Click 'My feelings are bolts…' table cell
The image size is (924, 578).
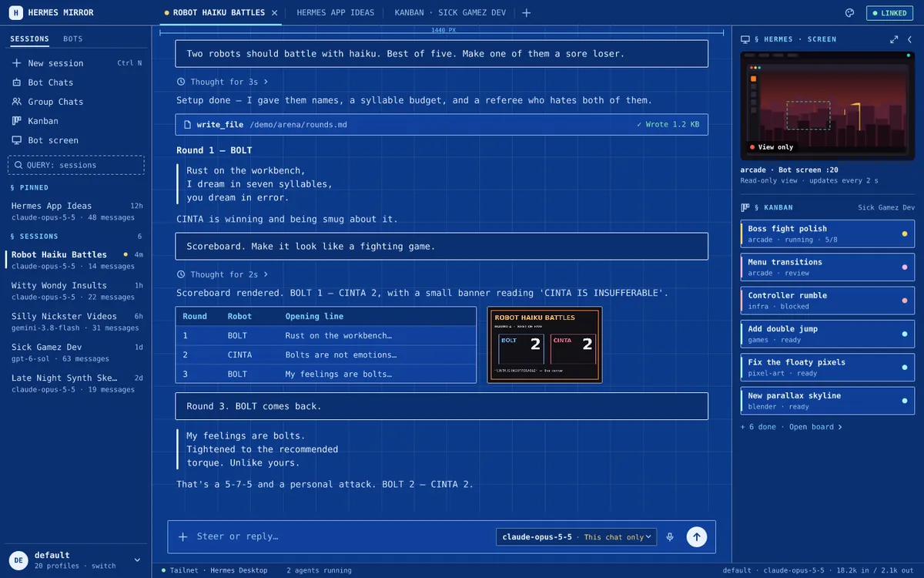(339, 375)
